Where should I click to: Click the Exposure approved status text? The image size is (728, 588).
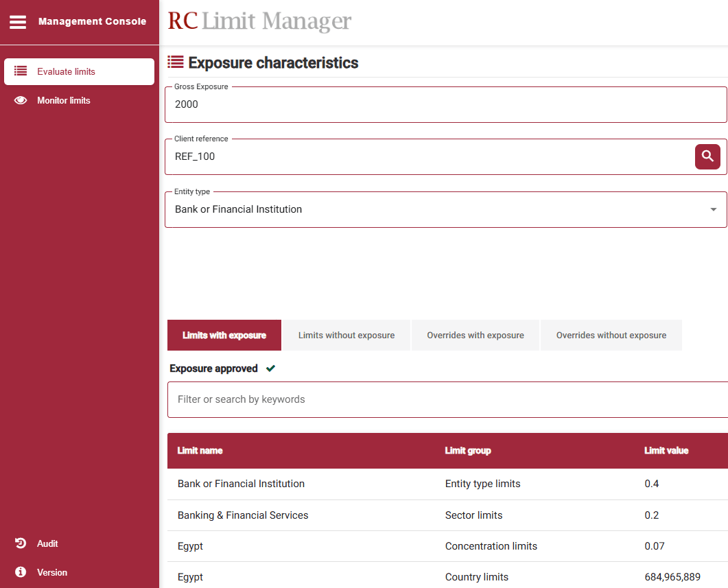point(213,368)
